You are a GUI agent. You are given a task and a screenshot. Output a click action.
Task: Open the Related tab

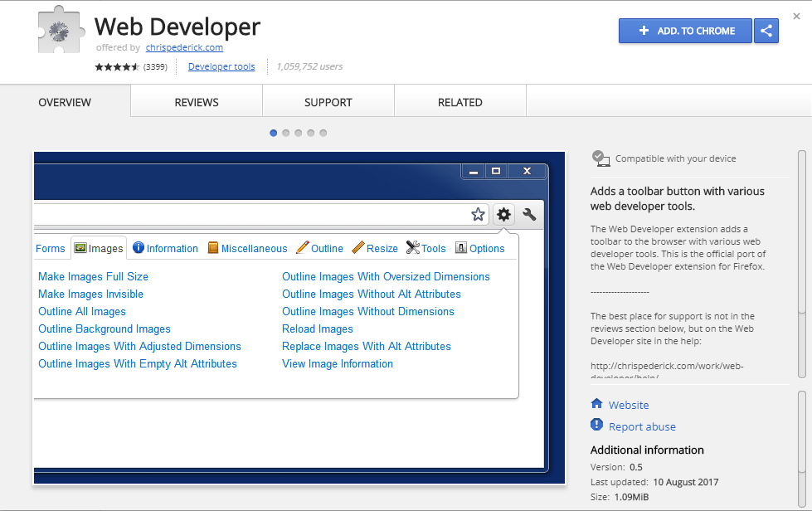click(x=460, y=102)
